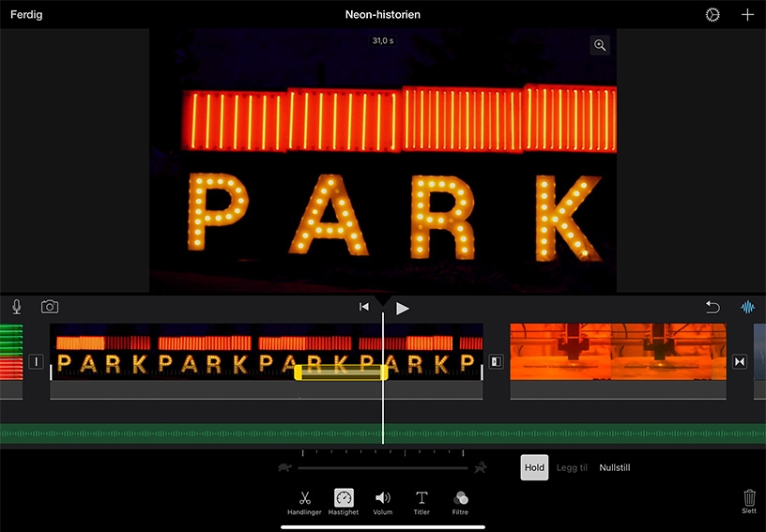The width and height of the screenshot is (766, 532).
Task: Skip to beginning of the clip
Action: pyautogui.click(x=364, y=307)
